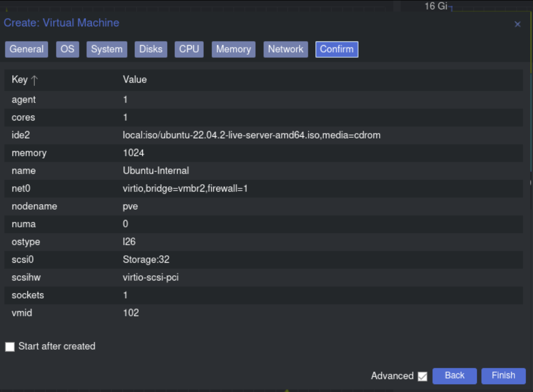The image size is (533, 392).
Task: Sort by the Value column header
Action: 135,80
